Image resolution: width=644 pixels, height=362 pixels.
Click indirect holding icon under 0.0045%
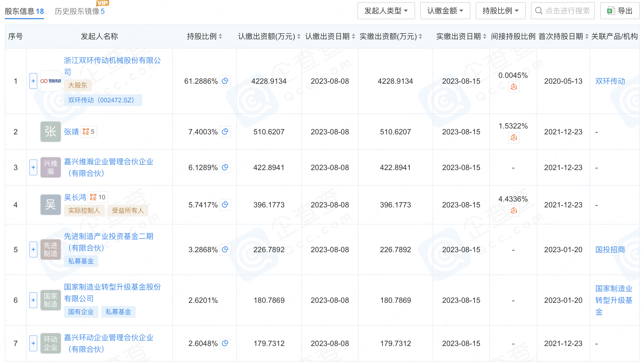pyautogui.click(x=514, y=87)
